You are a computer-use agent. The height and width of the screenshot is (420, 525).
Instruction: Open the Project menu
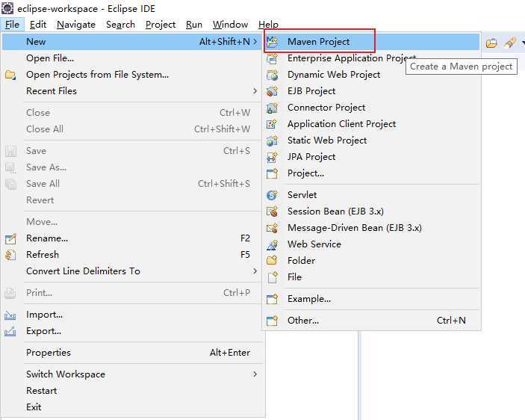161,25
